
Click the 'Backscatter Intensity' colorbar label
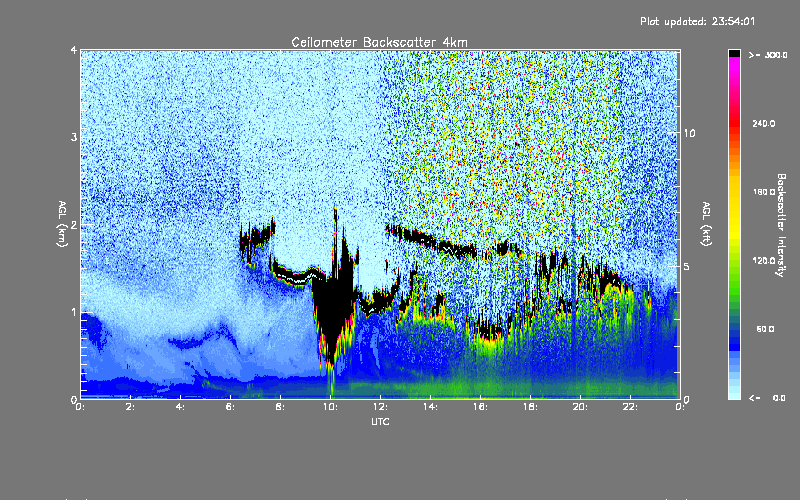click(x=781, y=225)
